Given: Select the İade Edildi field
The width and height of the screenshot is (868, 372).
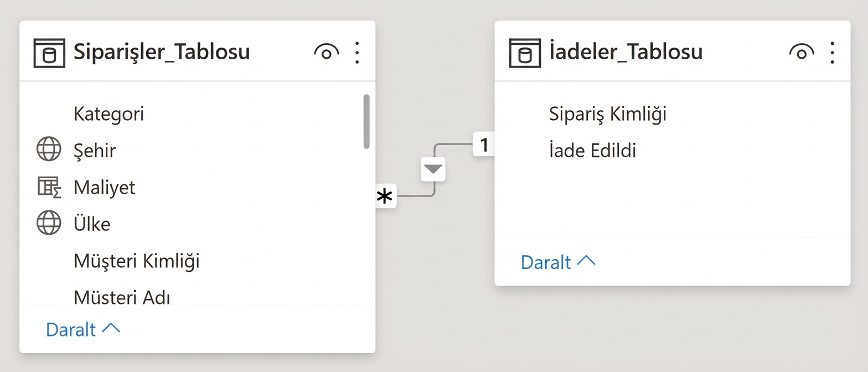Looking at the screenshot, I should pos(592,149).
